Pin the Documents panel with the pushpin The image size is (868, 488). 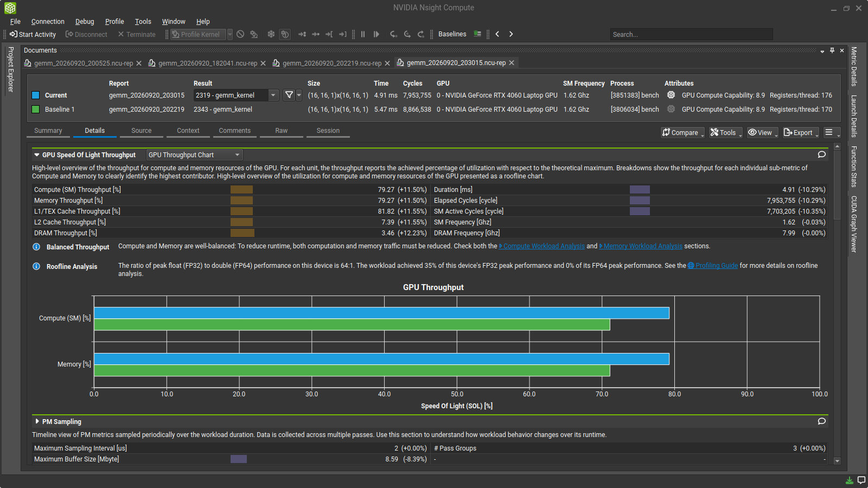click(x=832, y=50)
